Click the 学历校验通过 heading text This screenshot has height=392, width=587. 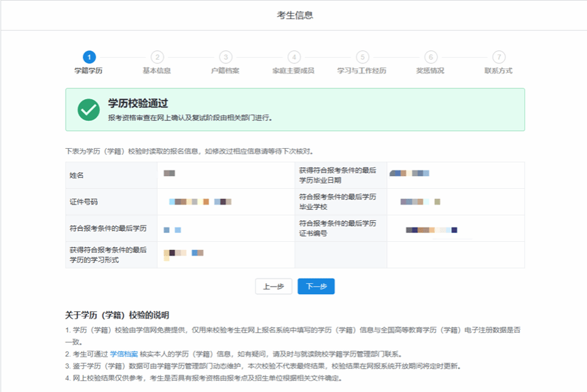click(x=138, y=103)
